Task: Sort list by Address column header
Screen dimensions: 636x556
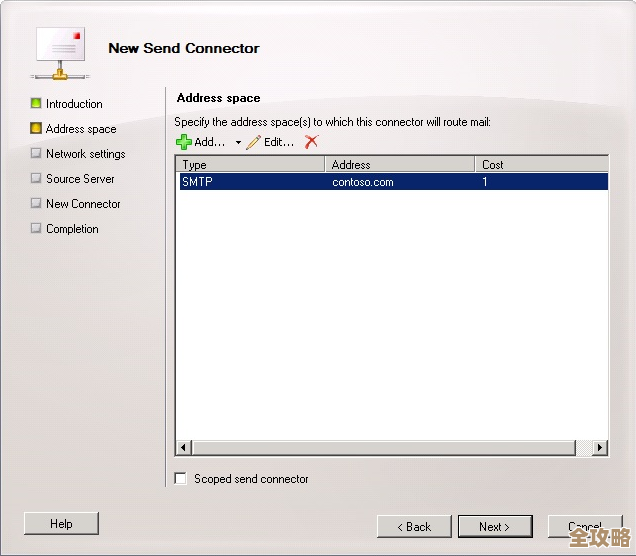Action: click(x=399, y=164)
